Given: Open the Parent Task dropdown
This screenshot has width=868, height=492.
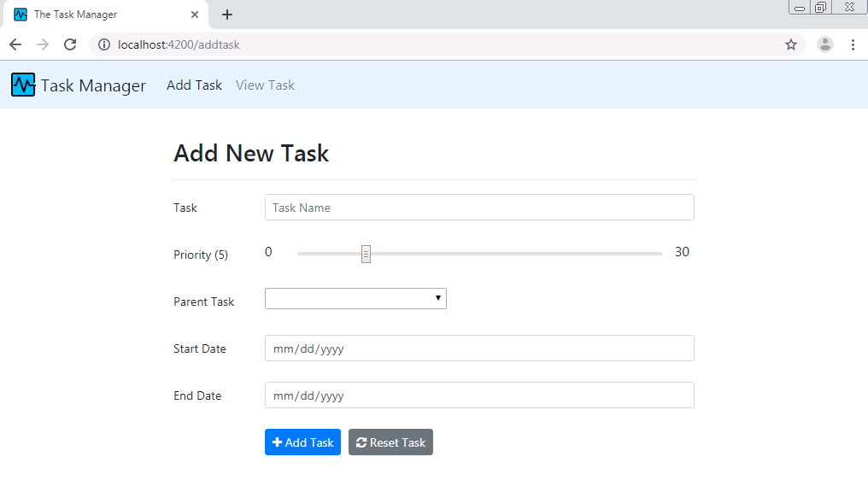Looking at the screenshot, I should 355,298.
